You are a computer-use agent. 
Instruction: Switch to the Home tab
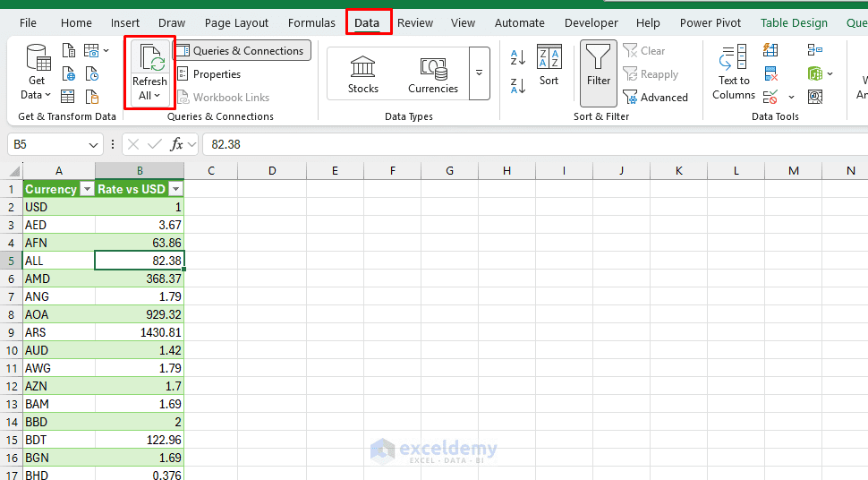pyautogui.click(x=76, y=22)
